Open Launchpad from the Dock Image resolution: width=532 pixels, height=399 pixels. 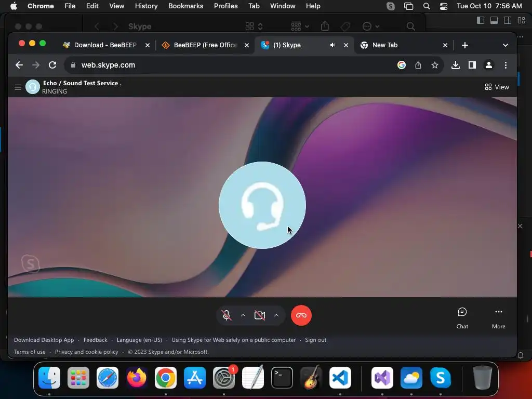coord(78,378)
